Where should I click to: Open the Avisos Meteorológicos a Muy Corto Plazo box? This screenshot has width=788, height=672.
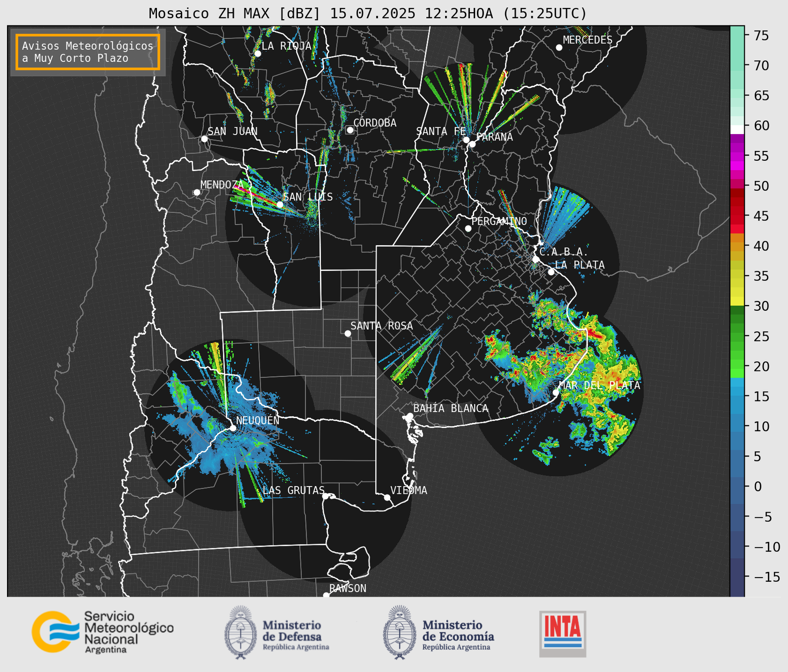(x=88, y=52)
